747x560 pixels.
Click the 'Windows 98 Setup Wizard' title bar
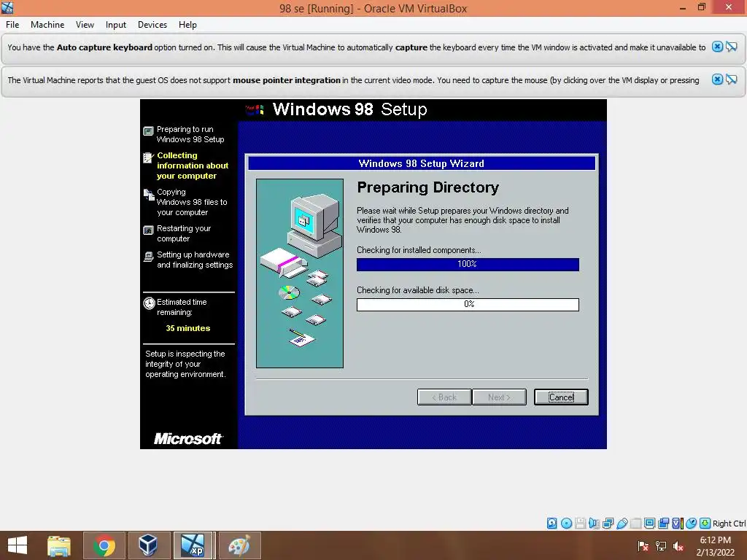(422, 163)
